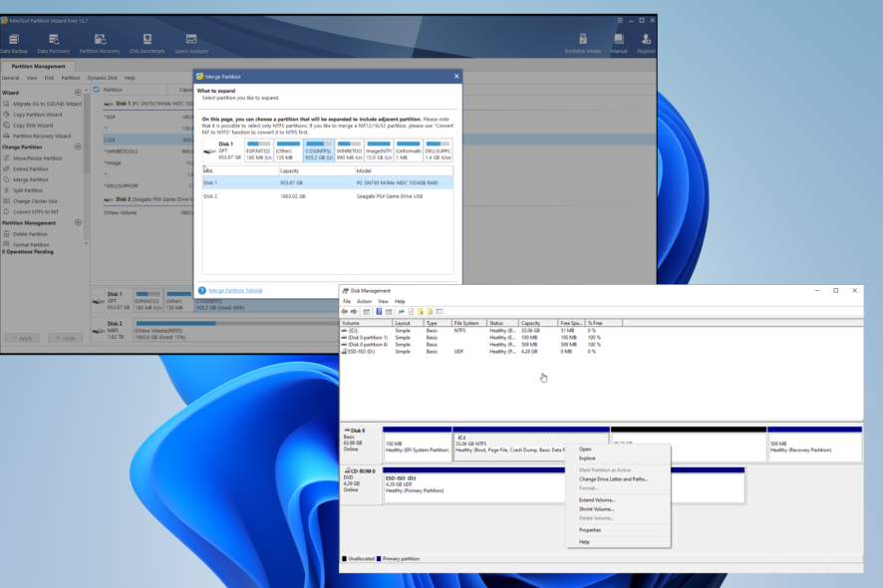Collapse the sidebar Partition Management section

pos(78,222)
